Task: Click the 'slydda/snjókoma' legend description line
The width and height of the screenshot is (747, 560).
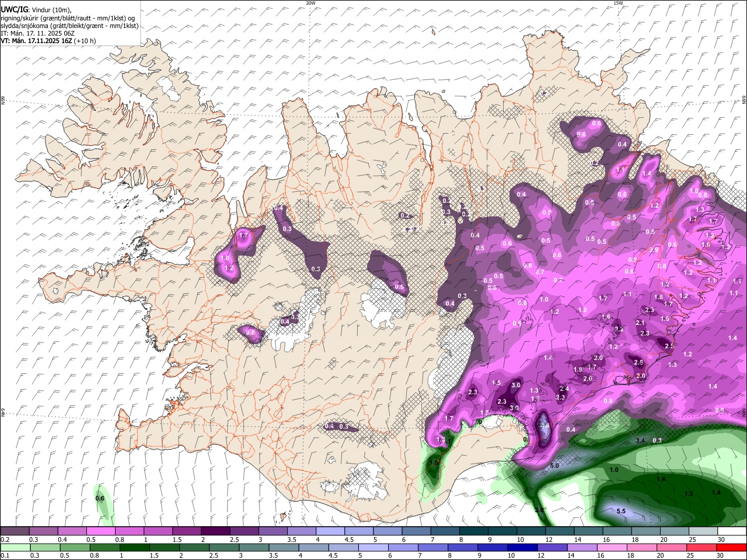Action: point(69,26)
